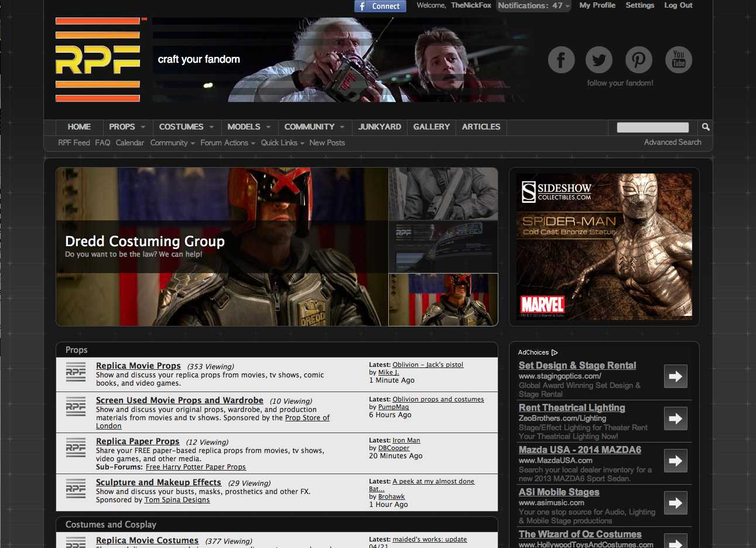Click the arrow next to Rent Theatrical Lighting
756x548 pixels.
pos(676,418)
